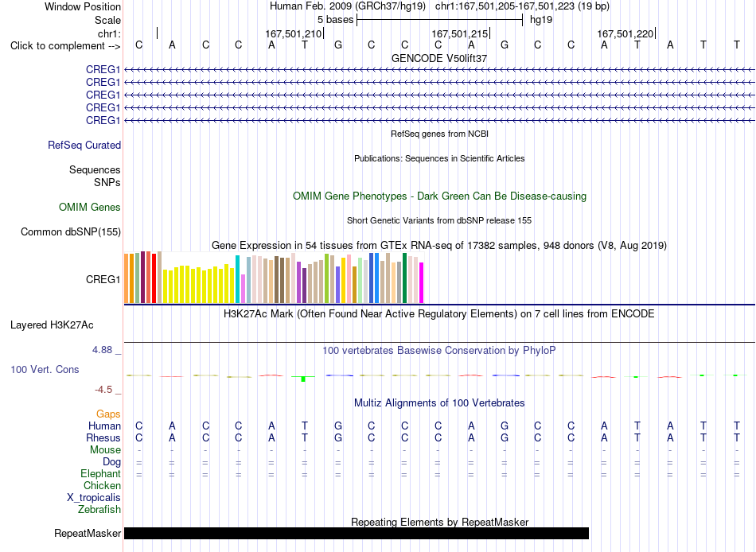This screenshot has width=756, height=552.
Task: Click the Dog alignment row label
Action: pyautogui.click(x=112, y=462)
